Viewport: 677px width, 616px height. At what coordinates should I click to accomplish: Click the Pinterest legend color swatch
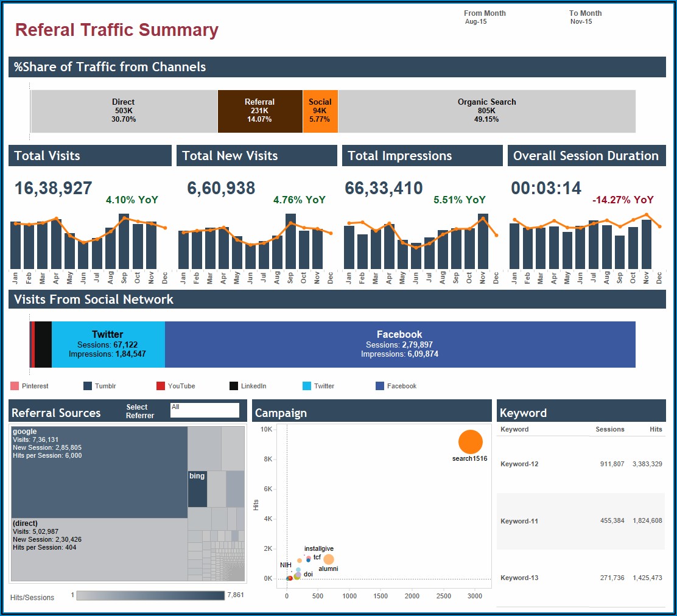(15, 386)
